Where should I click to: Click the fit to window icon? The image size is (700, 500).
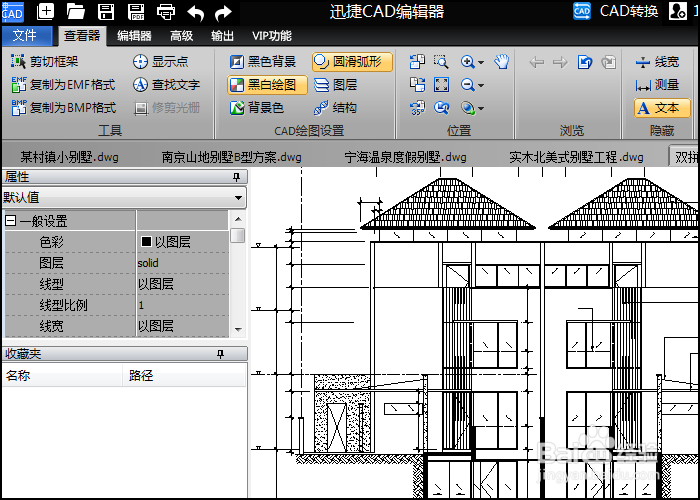pyautogui.click(x=441, y=84)
